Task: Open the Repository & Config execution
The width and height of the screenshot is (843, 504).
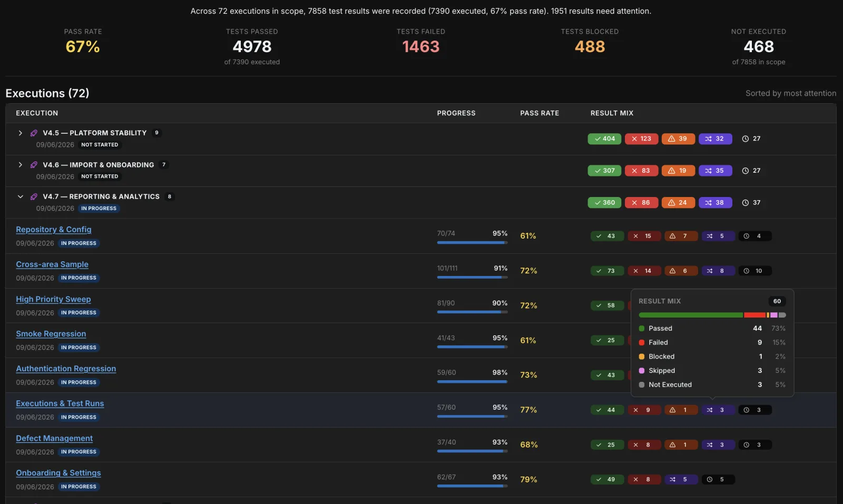Action: 53,230
